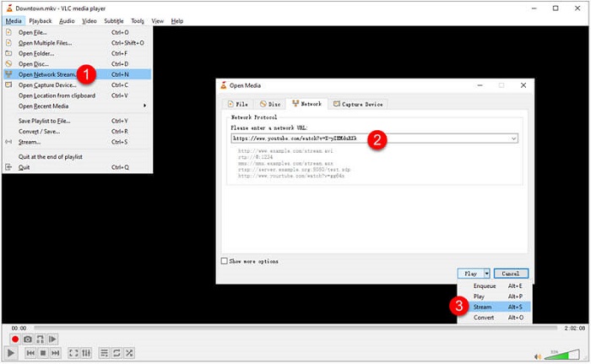Toggle Quit at the end of playlist
Image resolution: width=591 pixels, height=364 pixels.
point(78,157)
